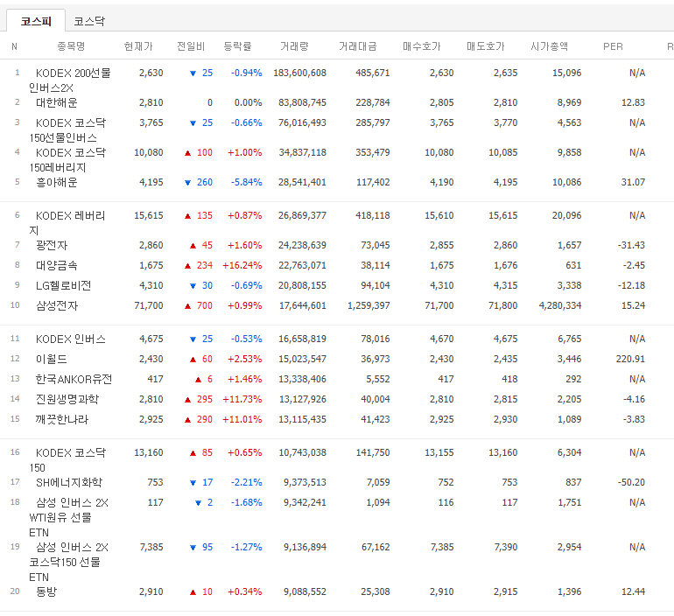Click 삼성전자 price 71,700 in 현재가 column
Screen dimensions: 674x616
(x=149, y=306)
